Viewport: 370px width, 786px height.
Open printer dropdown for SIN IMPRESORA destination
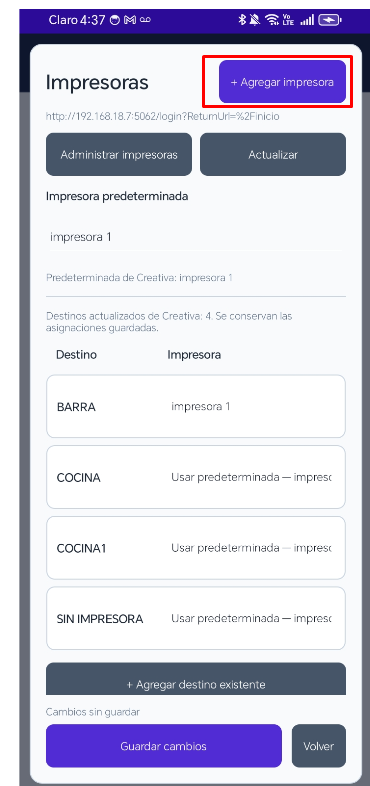tap(255, 619)
